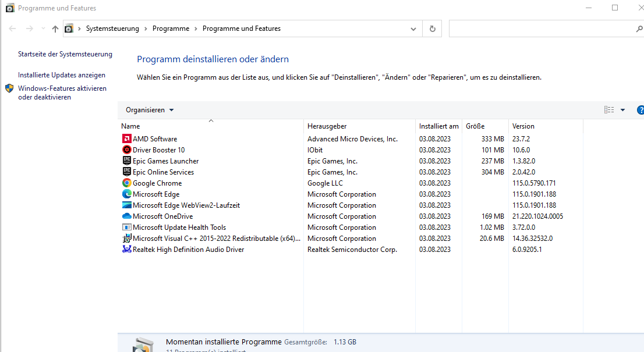
Task: Click version 6.0.9205.1 cell
Action: [x=527, y=250]
